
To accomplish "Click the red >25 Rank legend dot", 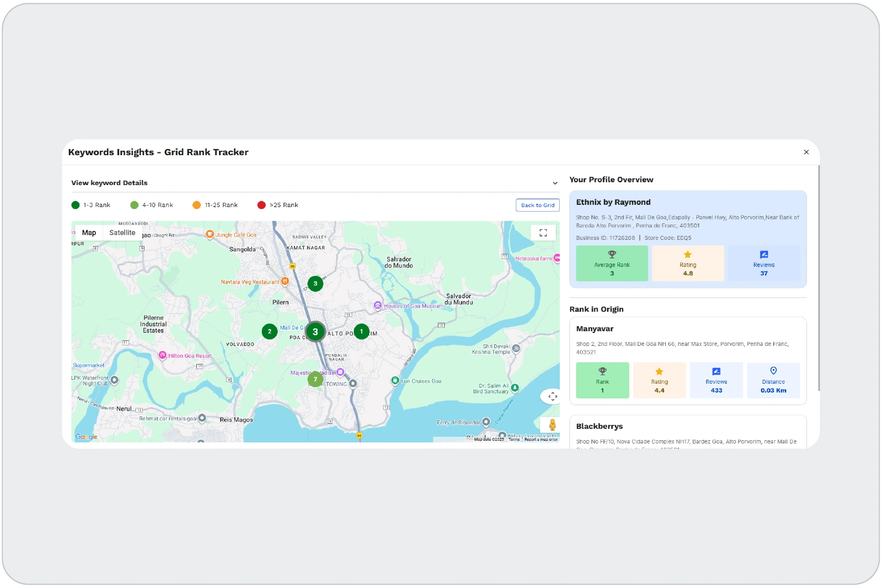I will [x=261, y=205].
